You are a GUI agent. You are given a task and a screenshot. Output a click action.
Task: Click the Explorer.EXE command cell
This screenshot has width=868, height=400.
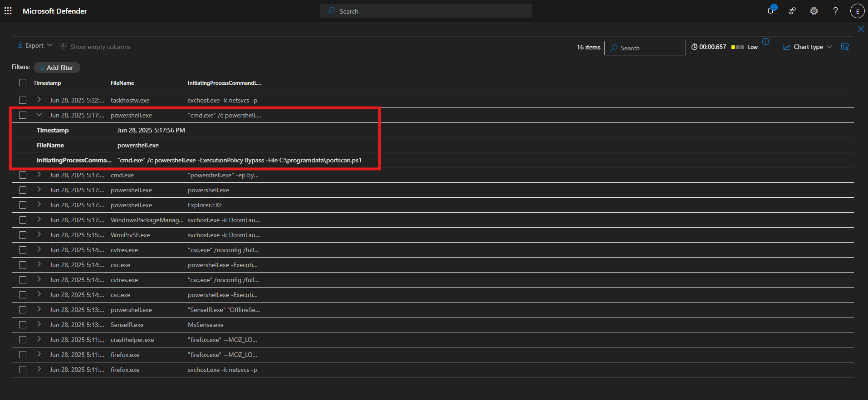tap(205, 205)
